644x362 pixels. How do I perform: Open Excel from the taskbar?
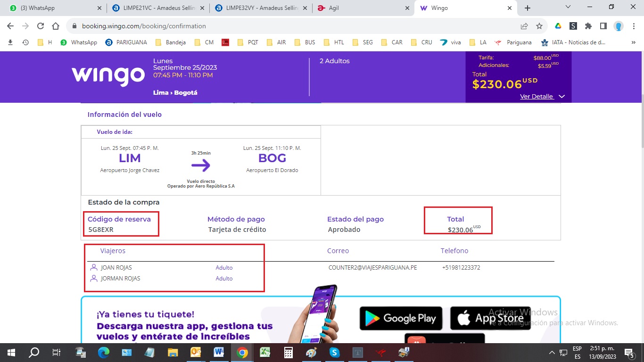tap(265, 352)
